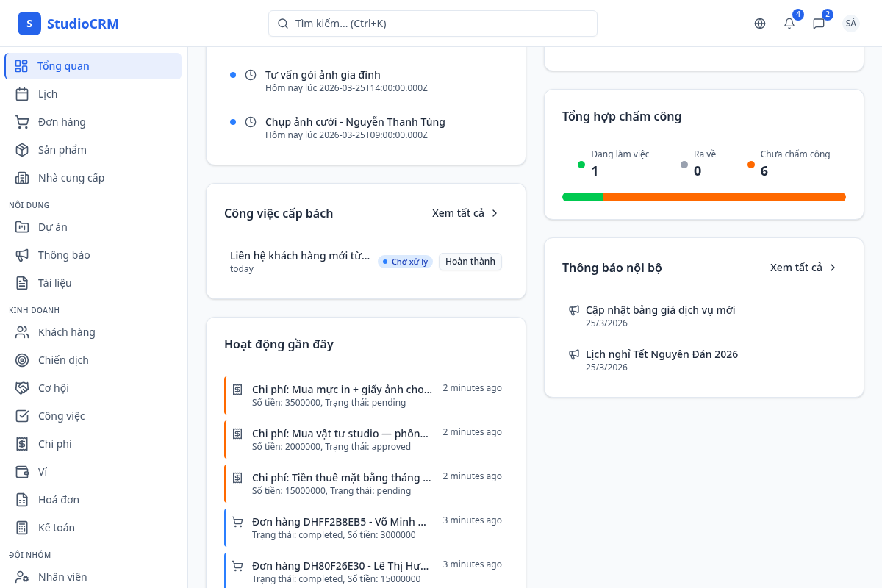Click the wallet icon for Ví

click(22, 472)
